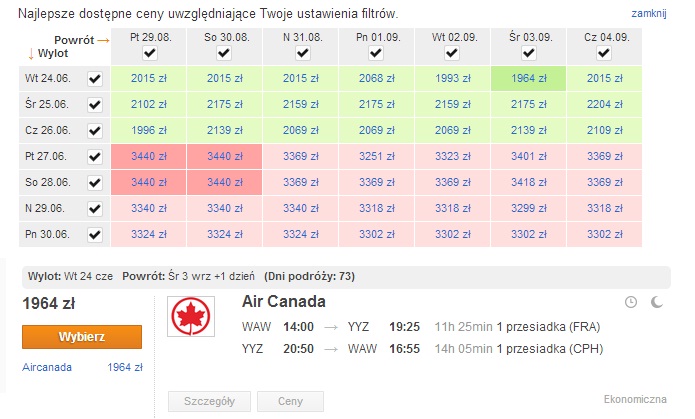Uncheck the So 30.08. return checkbox
The width and height of the screenshot is (695, 419).
[x=224, y=53]
